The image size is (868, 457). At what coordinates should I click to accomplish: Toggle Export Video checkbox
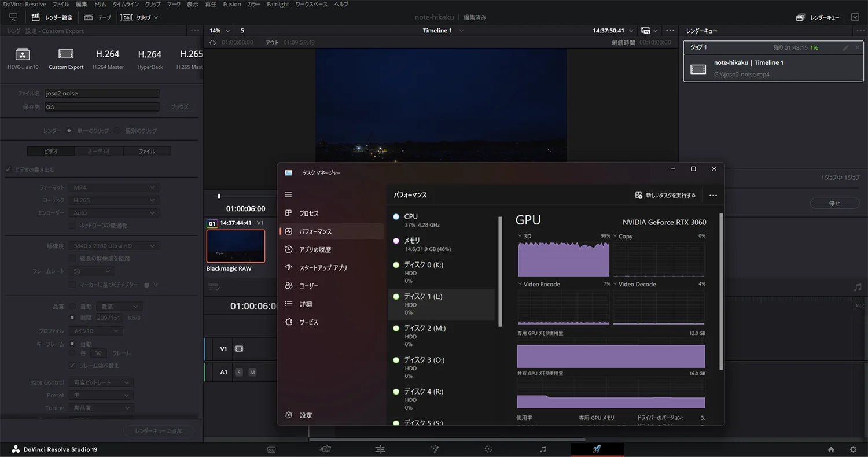(x=8, y=169)
